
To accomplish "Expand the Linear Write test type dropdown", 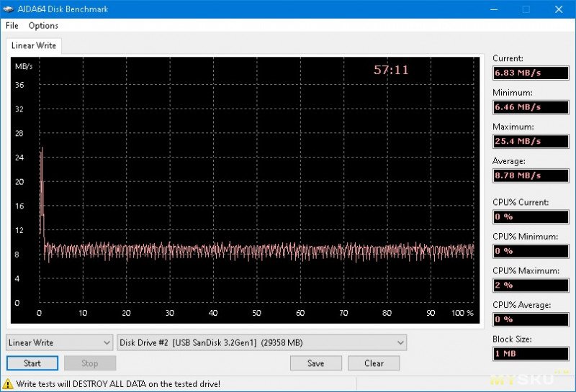I will pos(60,342).
